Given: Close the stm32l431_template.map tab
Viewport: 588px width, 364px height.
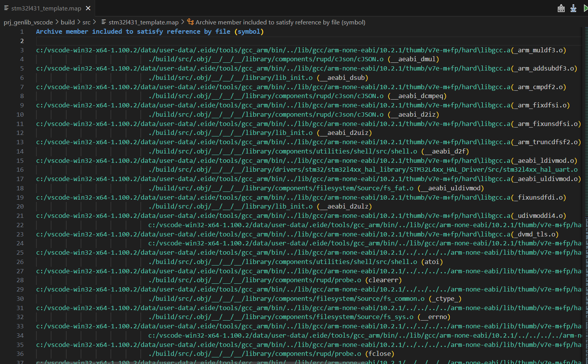Looking at the screenshot, I should point(88,8).
